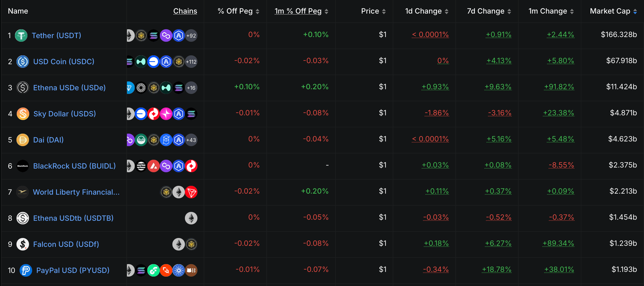Click the Arbitrum icon in Sky Dollar row

[179, 114]
